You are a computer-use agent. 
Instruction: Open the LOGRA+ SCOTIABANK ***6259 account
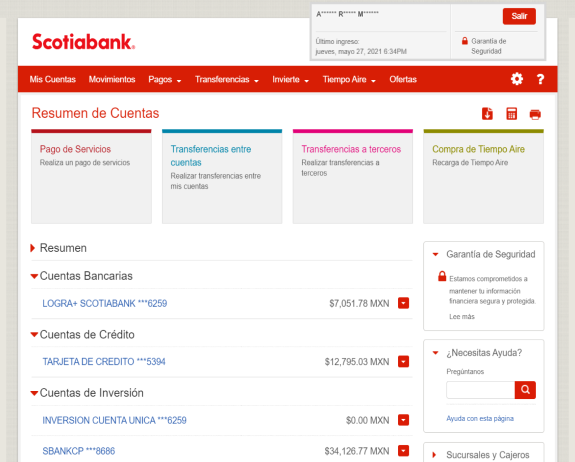pos(105,303)
